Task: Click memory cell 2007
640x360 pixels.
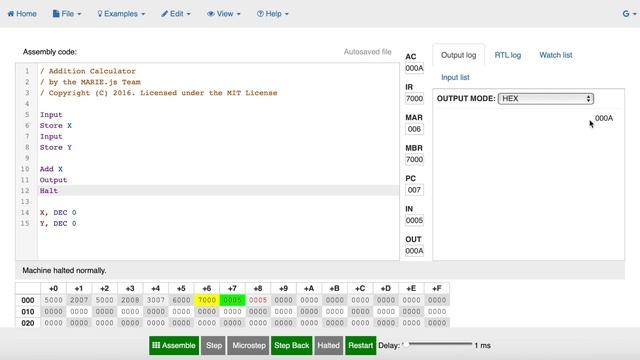Action: point(79,300)
